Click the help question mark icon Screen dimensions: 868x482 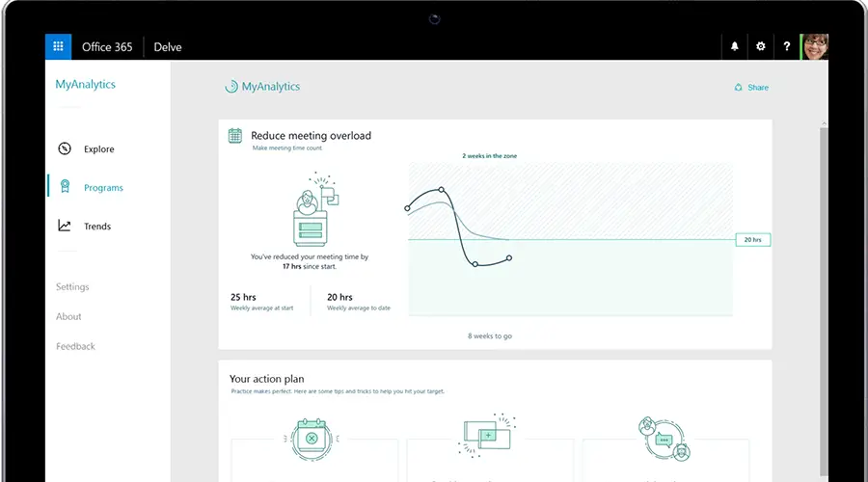pyautogui.click(x=787, y=46)
